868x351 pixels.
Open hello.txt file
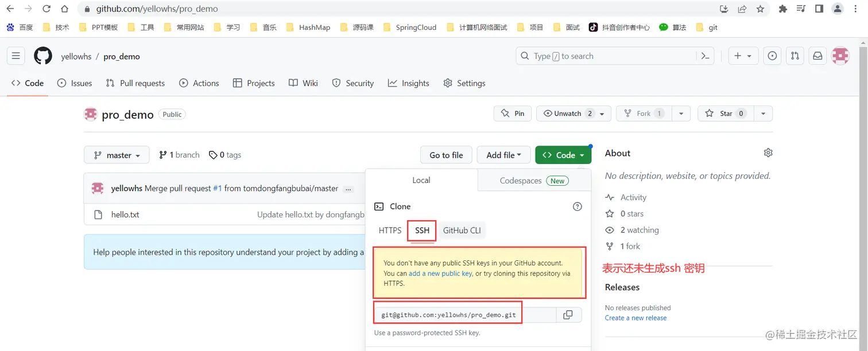[x=125, y=214]
